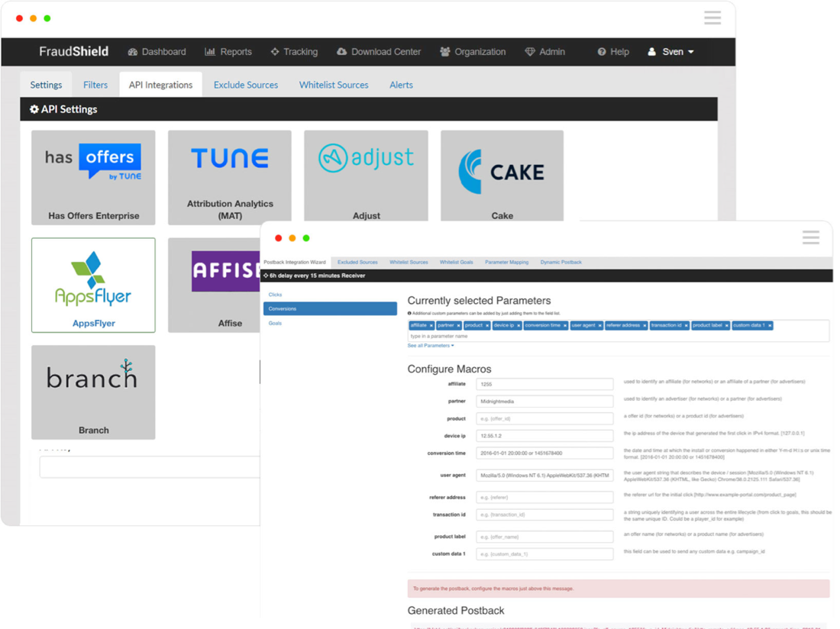Remove the conversion time parameter tag

(x=564, y=325)
